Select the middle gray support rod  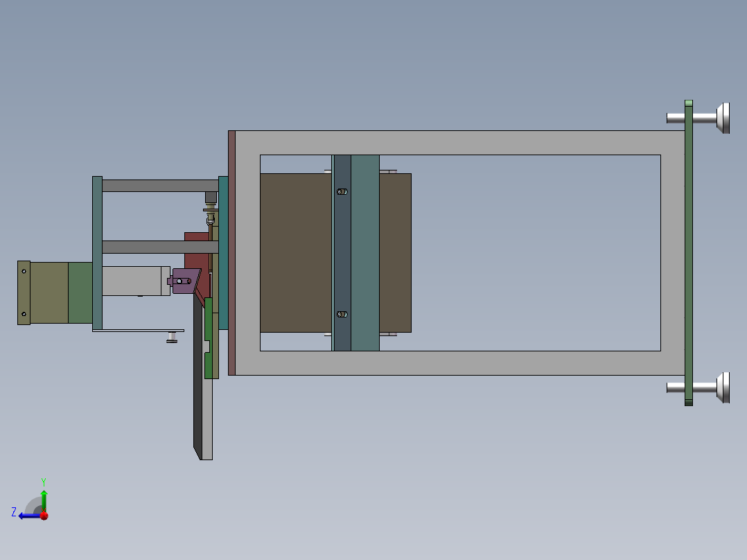point(160,247)
